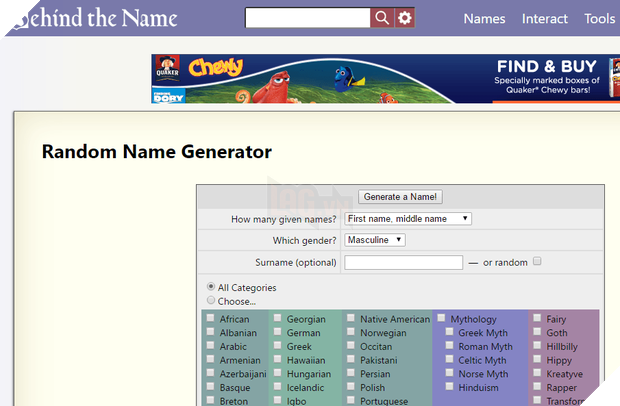Check the African category checkbox
The height and width of the screenshot is (406, 620).
coord(210,319)
